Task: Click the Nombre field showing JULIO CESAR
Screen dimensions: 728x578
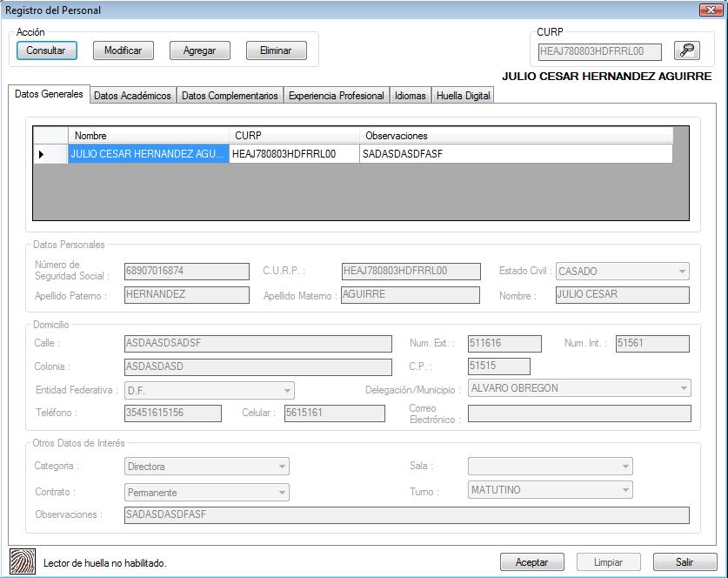Action: tap(623, 295)
